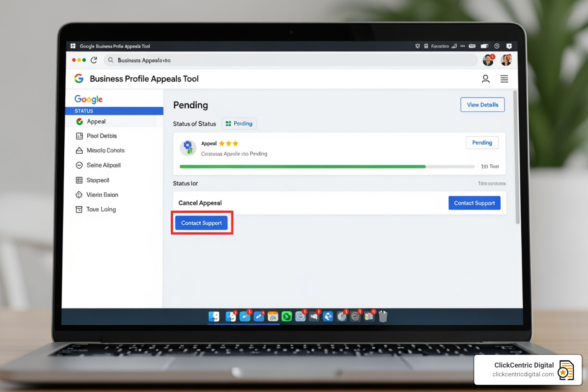Click the Businssts Appealo address field
This screenshot has height=392, width=588.
click(290, 60)
